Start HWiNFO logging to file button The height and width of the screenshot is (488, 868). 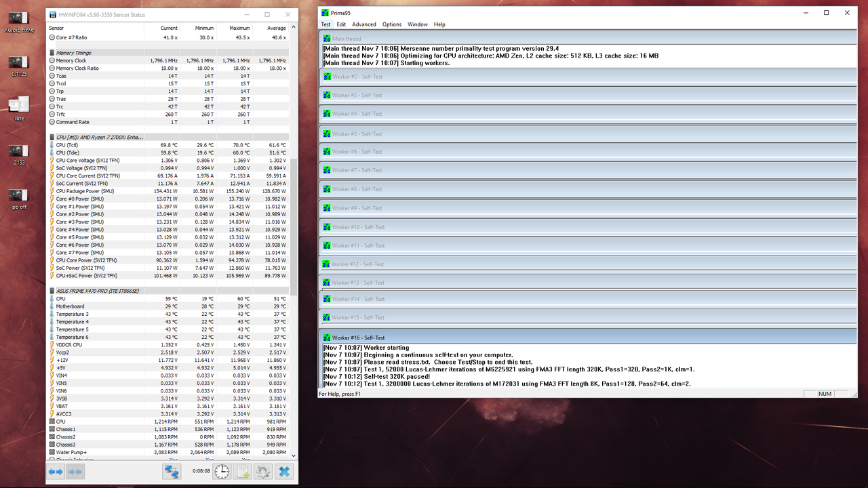point(242,472)
